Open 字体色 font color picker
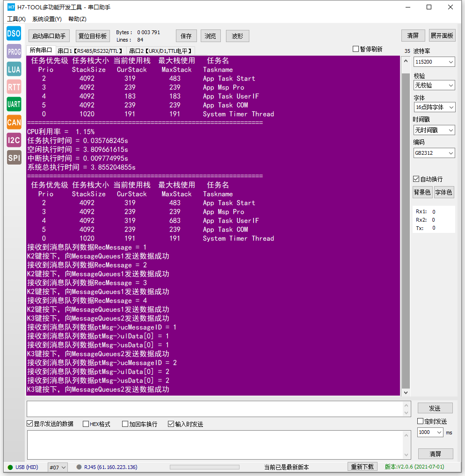Image resolution: width=465 pixels, height=476 pixels. click(x=444, y=192)
